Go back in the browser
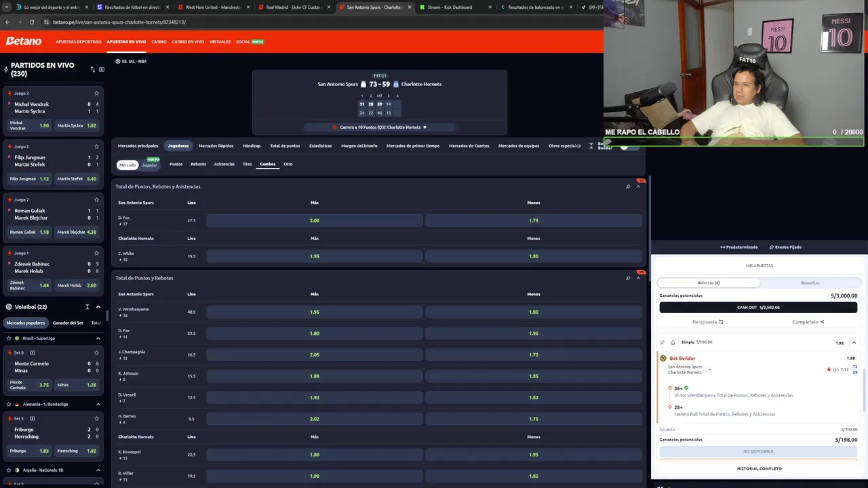The height and width of the screenshot is (488, 868). coord(7,22)
